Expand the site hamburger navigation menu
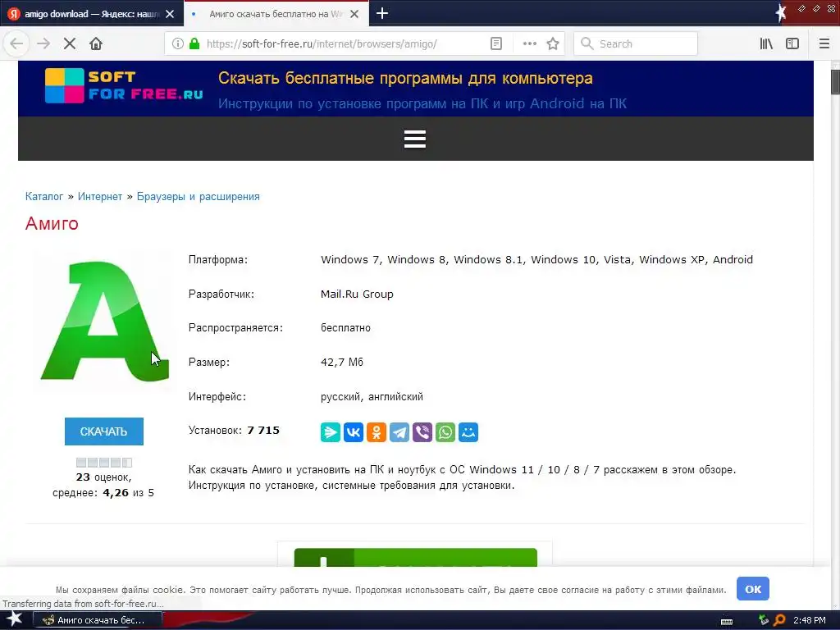The width and height of the screenshot is (840, 630). (x=415, y=139)
